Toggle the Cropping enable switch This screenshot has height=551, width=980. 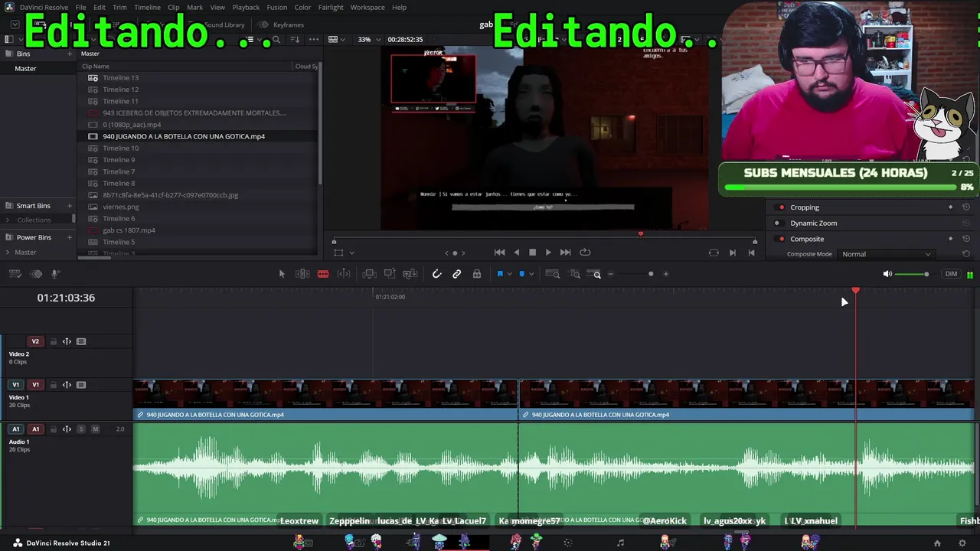pos(781,207)
